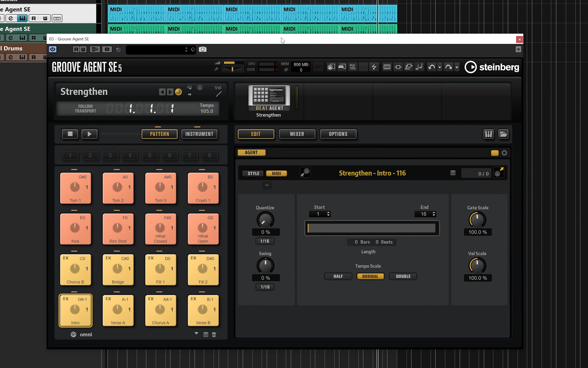Start pattern playback
The height and width of the screenshot is (368, 588).
89,134
